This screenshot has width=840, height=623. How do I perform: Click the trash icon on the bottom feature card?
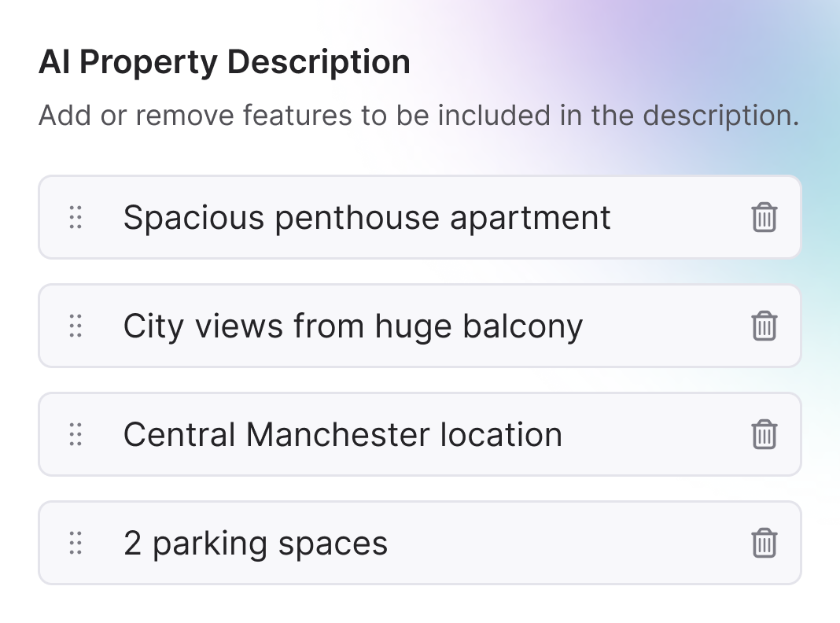764,542
